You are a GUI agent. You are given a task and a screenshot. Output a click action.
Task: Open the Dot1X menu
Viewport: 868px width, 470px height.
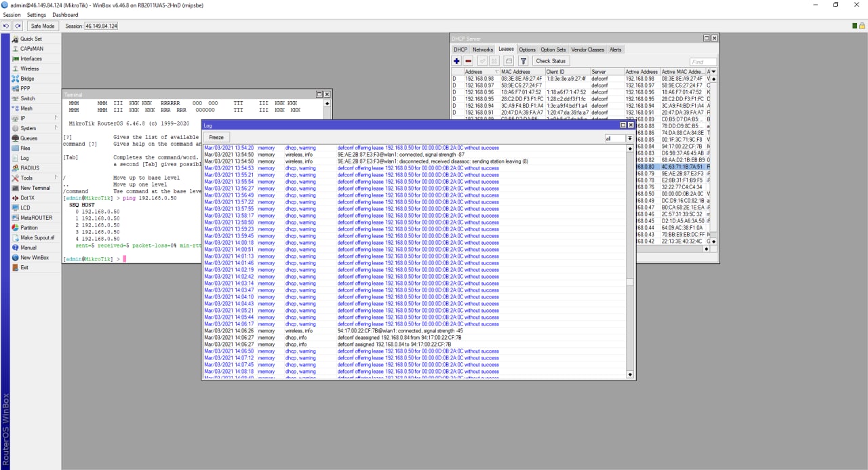click(28, 197)
